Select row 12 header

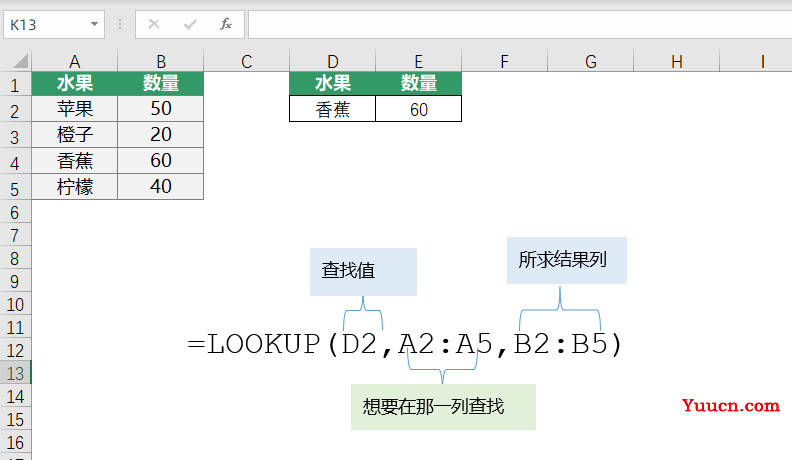15,349
